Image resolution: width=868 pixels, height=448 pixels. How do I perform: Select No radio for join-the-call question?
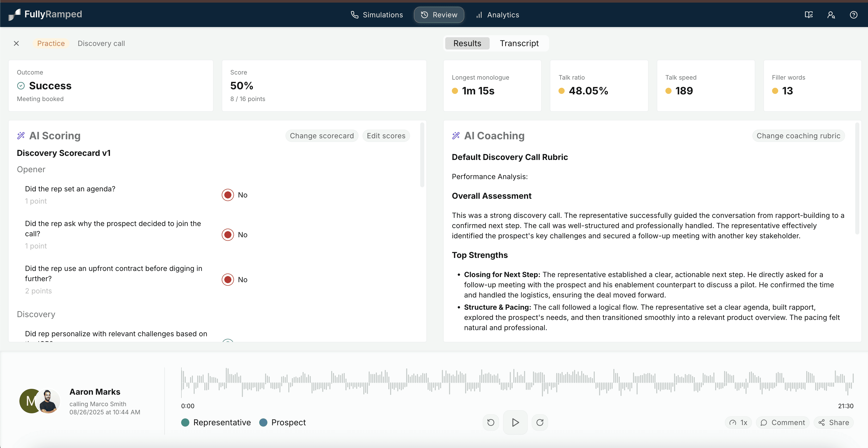[x=228, y=235]
